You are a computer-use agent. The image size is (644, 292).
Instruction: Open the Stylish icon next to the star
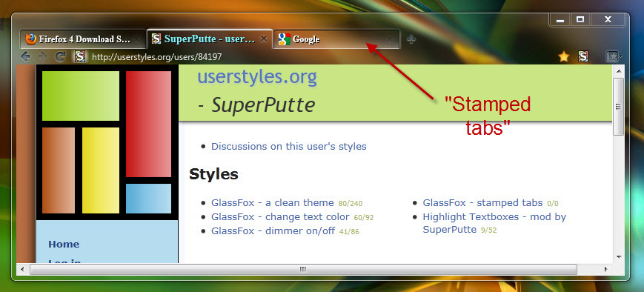[x=582, y=56]
